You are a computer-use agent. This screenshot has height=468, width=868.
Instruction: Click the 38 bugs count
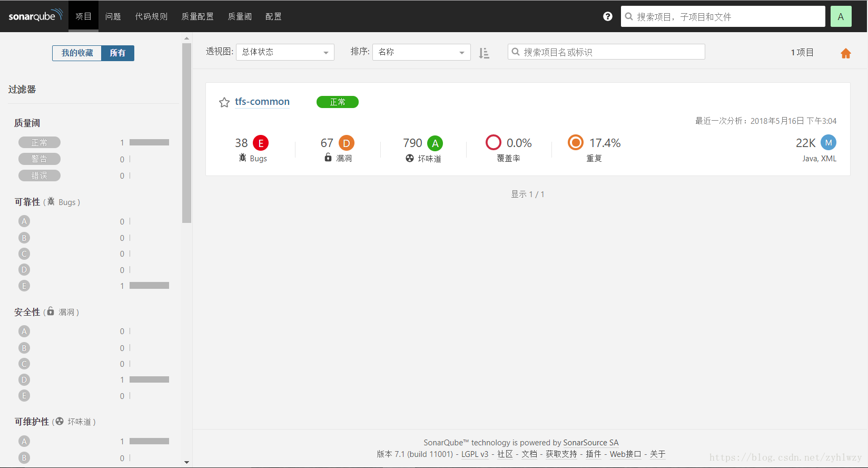click(x=241, y=143)
